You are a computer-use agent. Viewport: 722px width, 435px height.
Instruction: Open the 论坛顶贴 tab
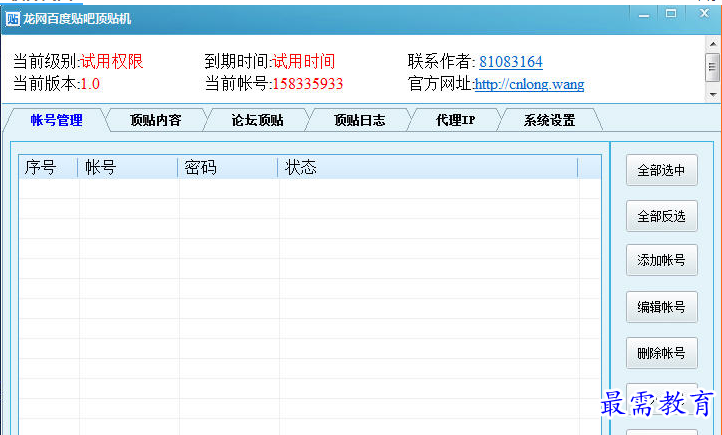[x=257, y=121]
